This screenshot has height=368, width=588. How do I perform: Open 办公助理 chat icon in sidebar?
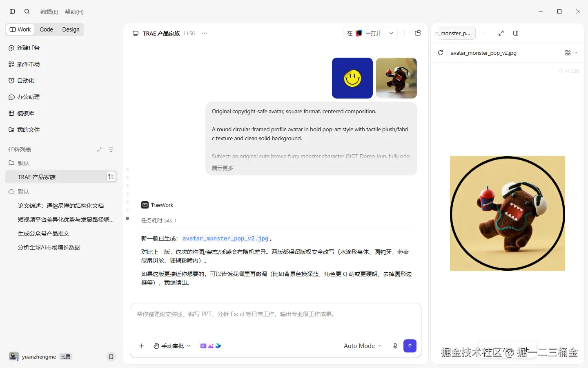coord(11,97)
